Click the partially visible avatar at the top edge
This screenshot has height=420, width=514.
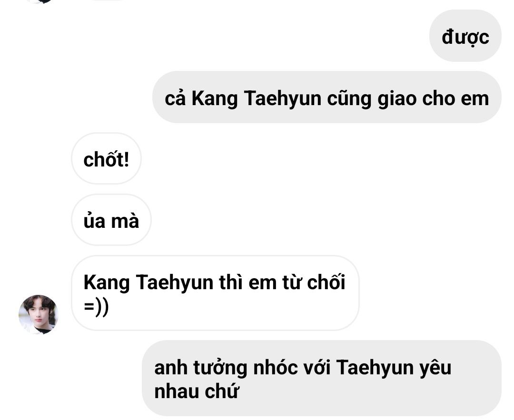click(x=39, y=1)
